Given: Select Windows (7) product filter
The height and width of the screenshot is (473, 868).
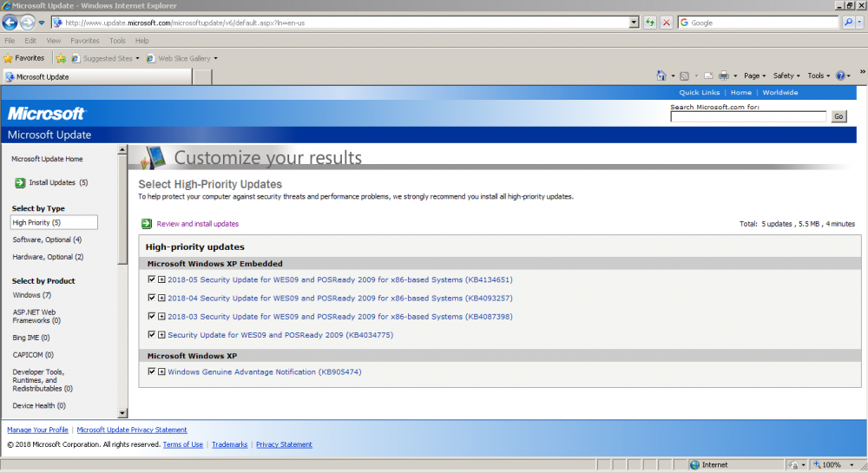Looking at the screenshot, I should [31, 295].
